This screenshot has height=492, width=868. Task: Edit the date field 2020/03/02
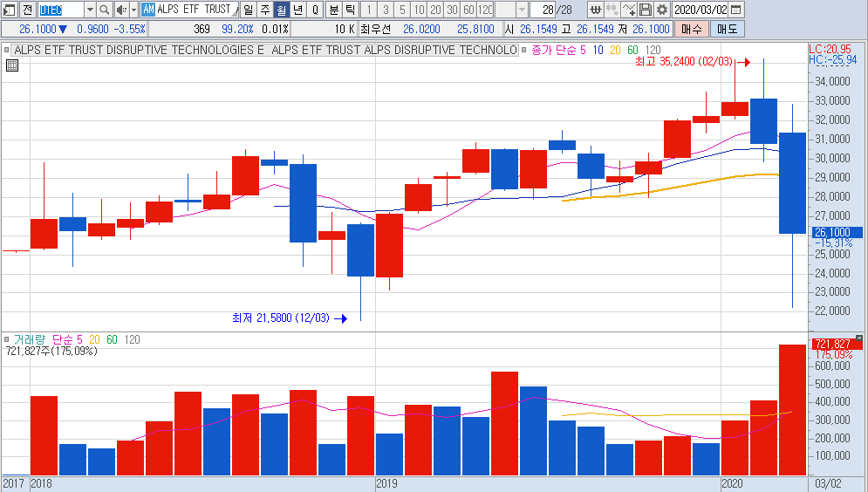[701, 10]
